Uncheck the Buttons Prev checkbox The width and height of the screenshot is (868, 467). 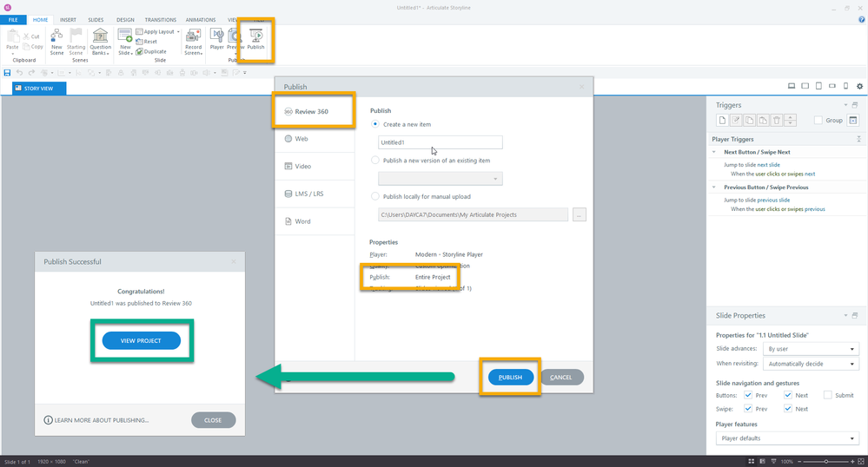(748, 395)
